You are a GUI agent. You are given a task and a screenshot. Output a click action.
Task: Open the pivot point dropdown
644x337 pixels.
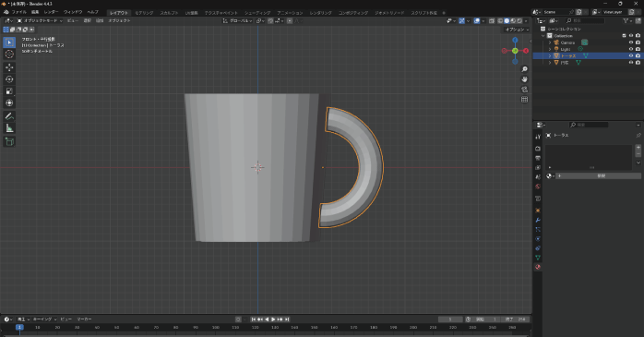coord(260,20)
